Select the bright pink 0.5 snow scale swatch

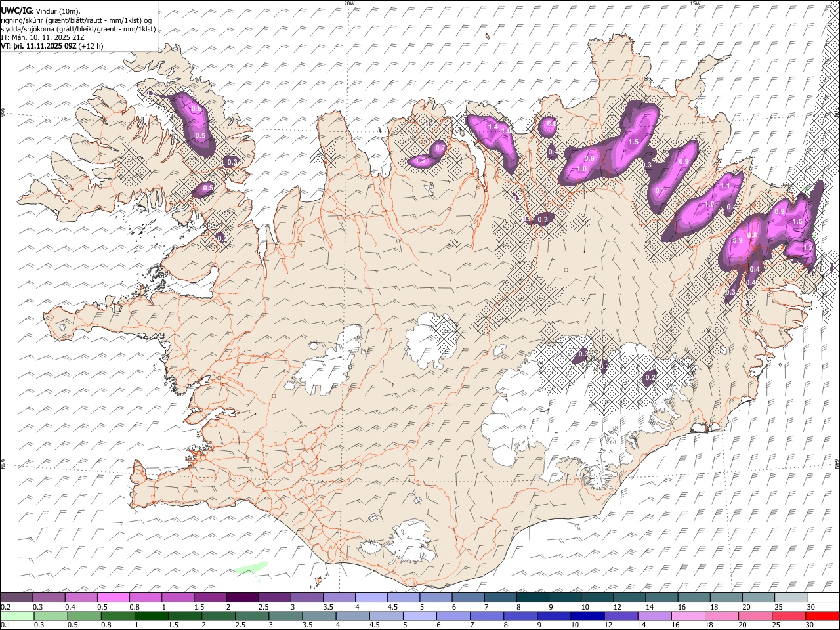(x=113, y=597)
